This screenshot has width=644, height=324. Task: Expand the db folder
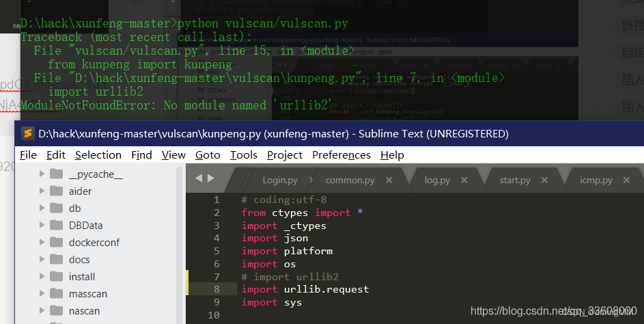[42, 208]
